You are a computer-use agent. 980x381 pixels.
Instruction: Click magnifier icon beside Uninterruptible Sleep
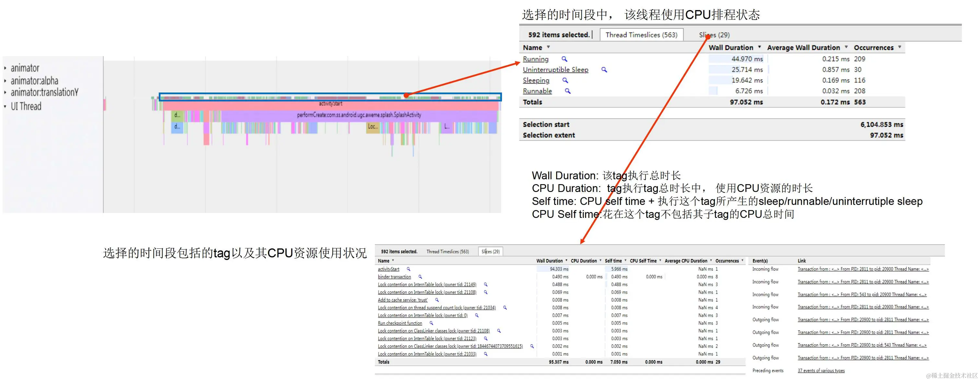point(604,70)
